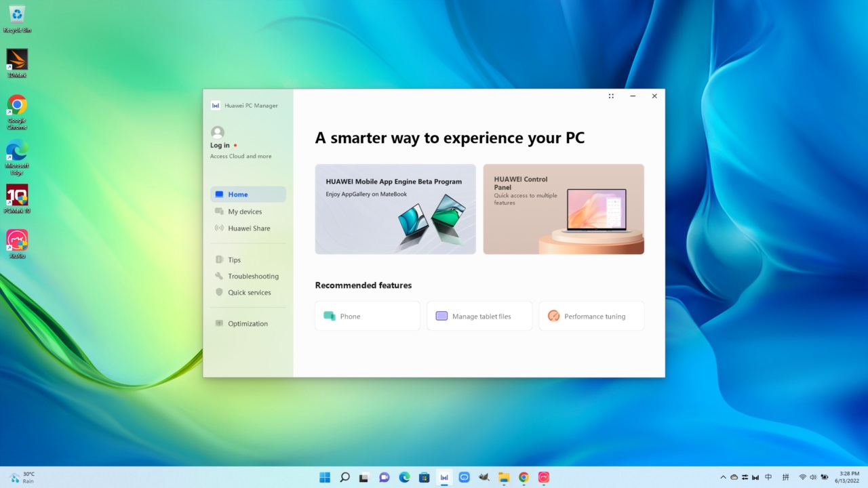Open Performance tuning card

coord(591,316)
